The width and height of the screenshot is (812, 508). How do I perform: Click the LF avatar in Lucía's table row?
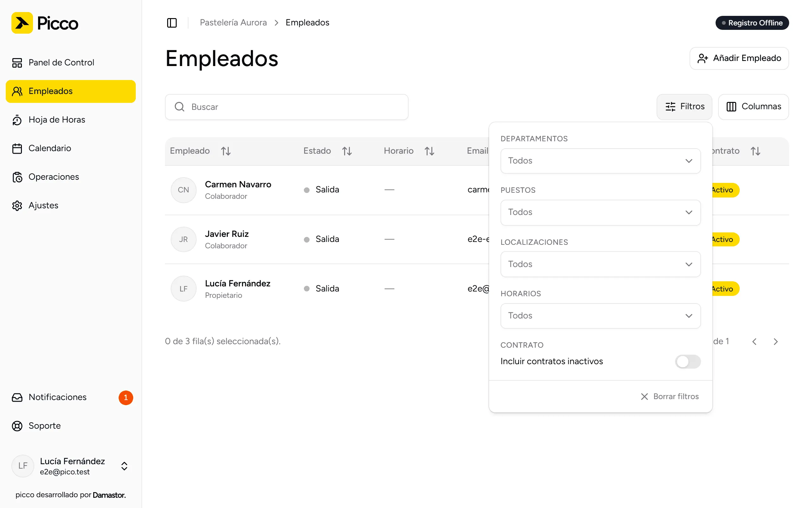point(183,289)
